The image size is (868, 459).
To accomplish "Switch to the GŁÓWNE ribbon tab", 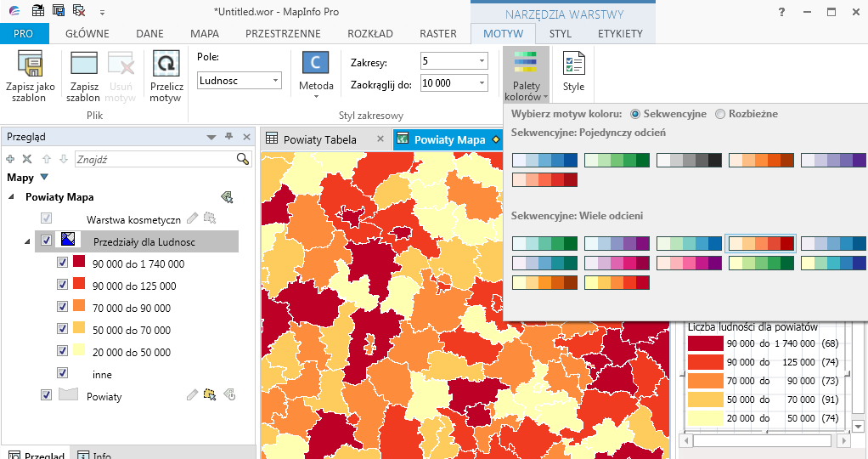I will (87, 33).
